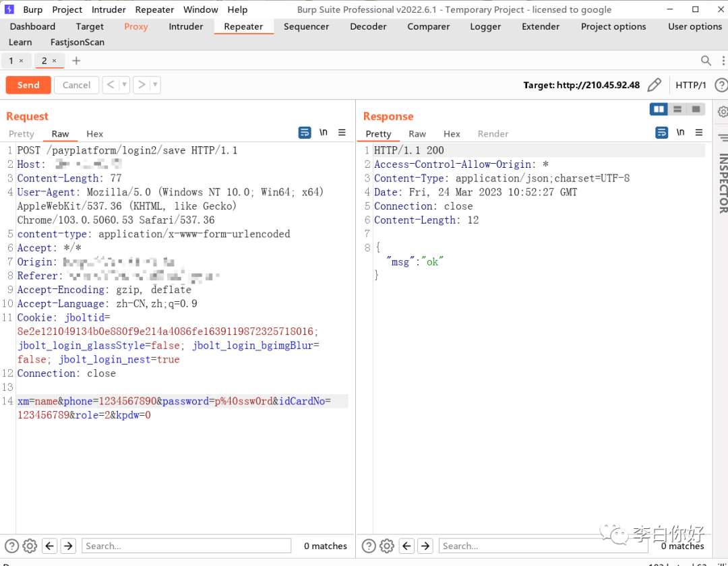
Task: Toggle word wrap icon in Response panel
Action: point(662,133)
